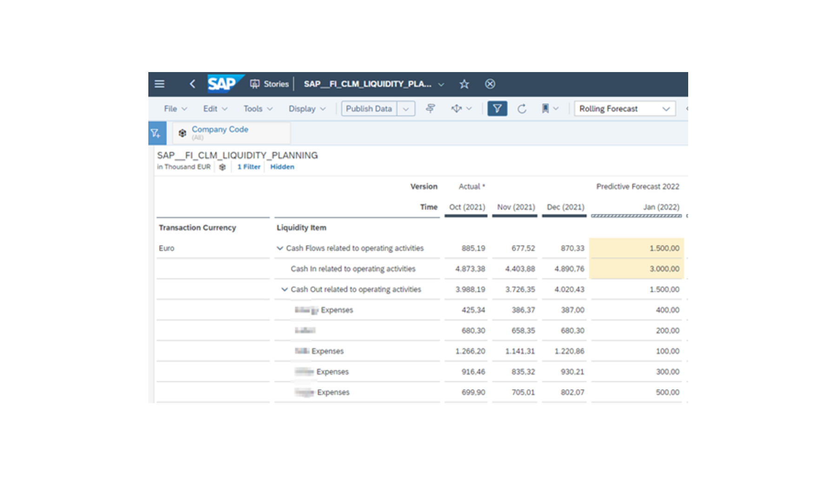The width and height of the screenshot is (837, 504).
Task: Select cell value 885,19
Action: pos(473,248)
